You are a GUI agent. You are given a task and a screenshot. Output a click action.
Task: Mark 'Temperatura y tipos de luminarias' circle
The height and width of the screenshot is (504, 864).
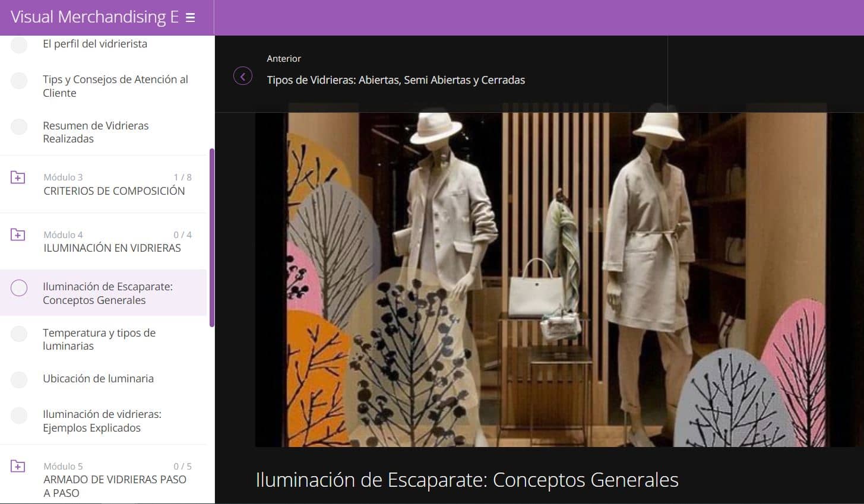(x=19, y=334)
